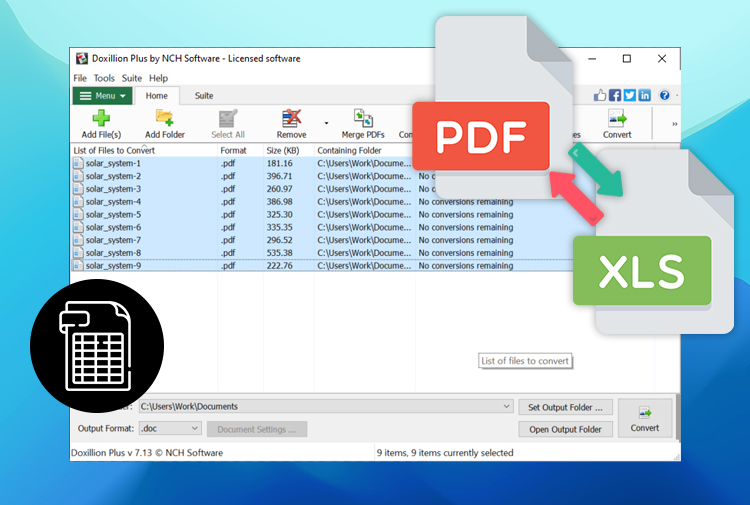Expand the output folder path dropdown
The image size is (750, 505).
(x=506, y=406)
